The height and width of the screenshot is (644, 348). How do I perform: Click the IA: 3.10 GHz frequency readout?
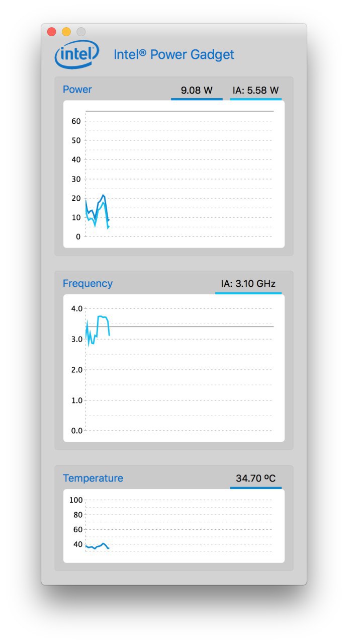248,284
